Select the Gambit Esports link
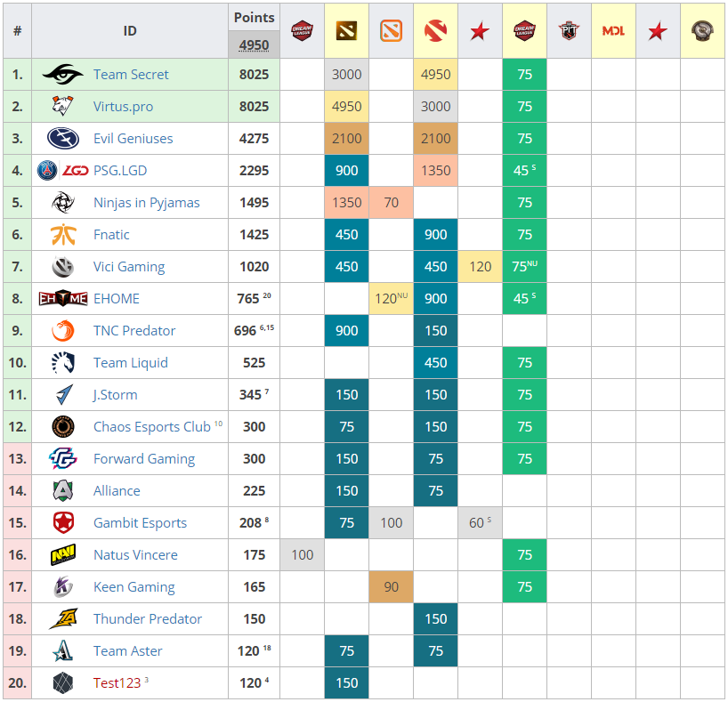728x702 pixels. pyautogui.click(x=141, y=523)
